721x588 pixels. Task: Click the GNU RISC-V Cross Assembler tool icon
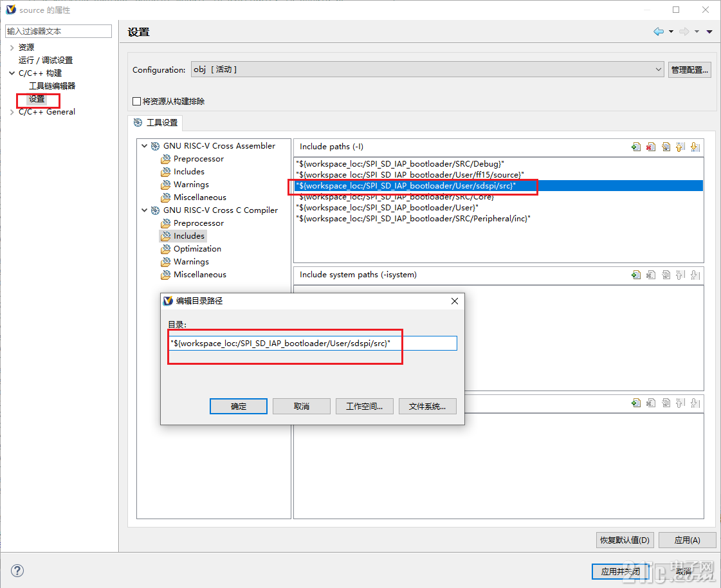coord(156,146)
